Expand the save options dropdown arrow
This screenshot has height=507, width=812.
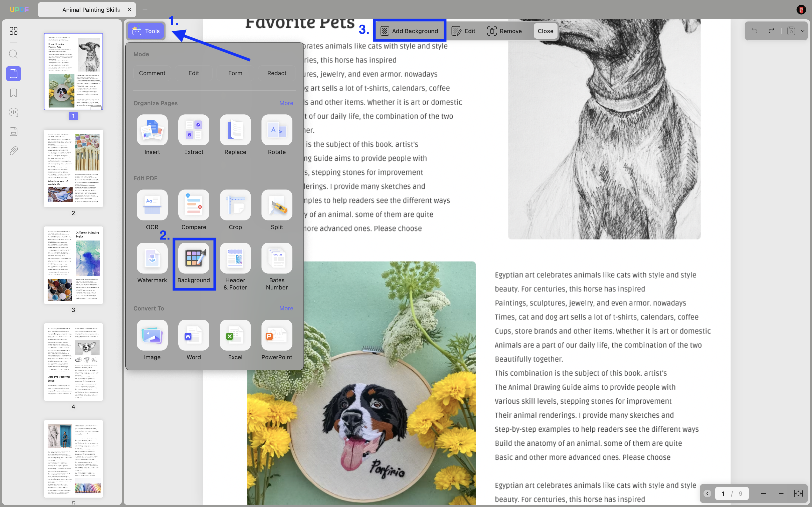[803, 31]
